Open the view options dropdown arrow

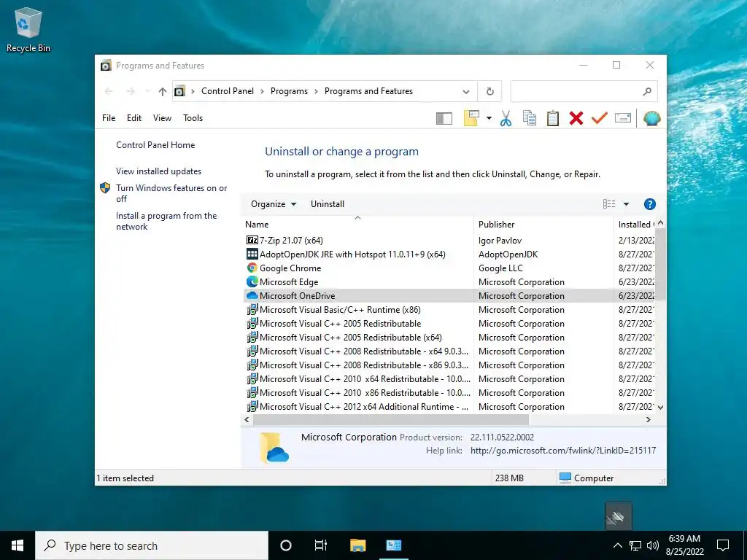626,204
